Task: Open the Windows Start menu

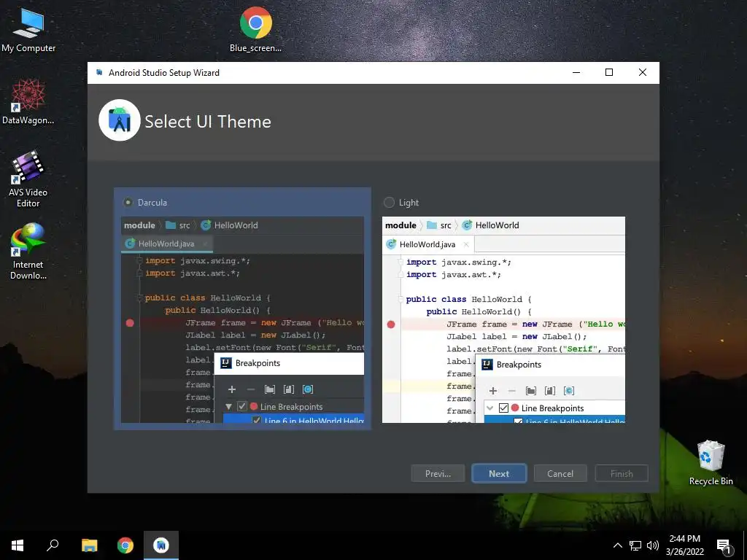Action: [18, 545]
